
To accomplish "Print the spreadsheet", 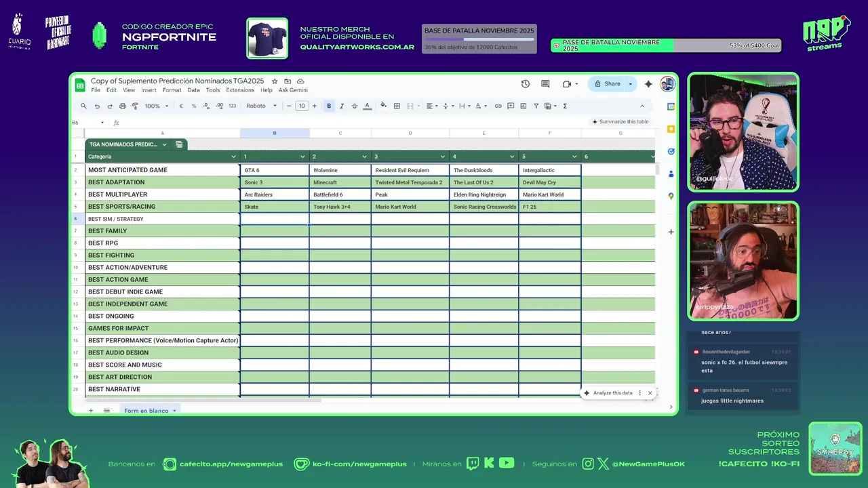I will click(122, 106).
